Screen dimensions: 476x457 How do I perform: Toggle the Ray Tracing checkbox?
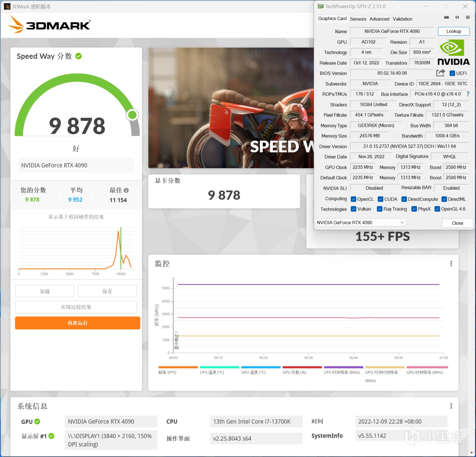[380, 209]
